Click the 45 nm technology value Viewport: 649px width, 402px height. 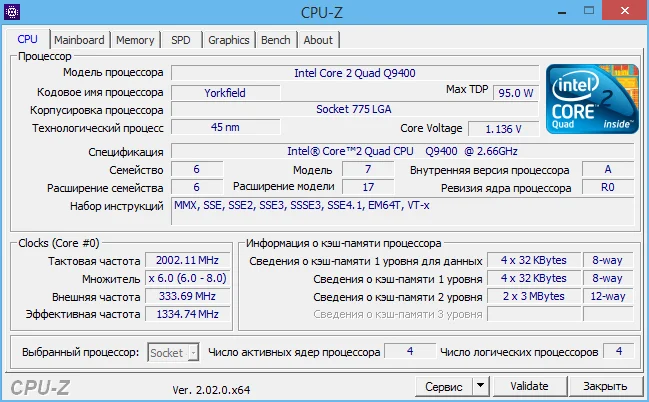(226, 127)
